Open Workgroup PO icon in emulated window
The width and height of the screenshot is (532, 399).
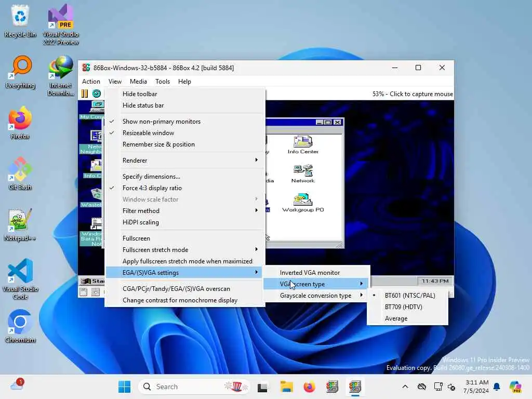pos(303,203)
